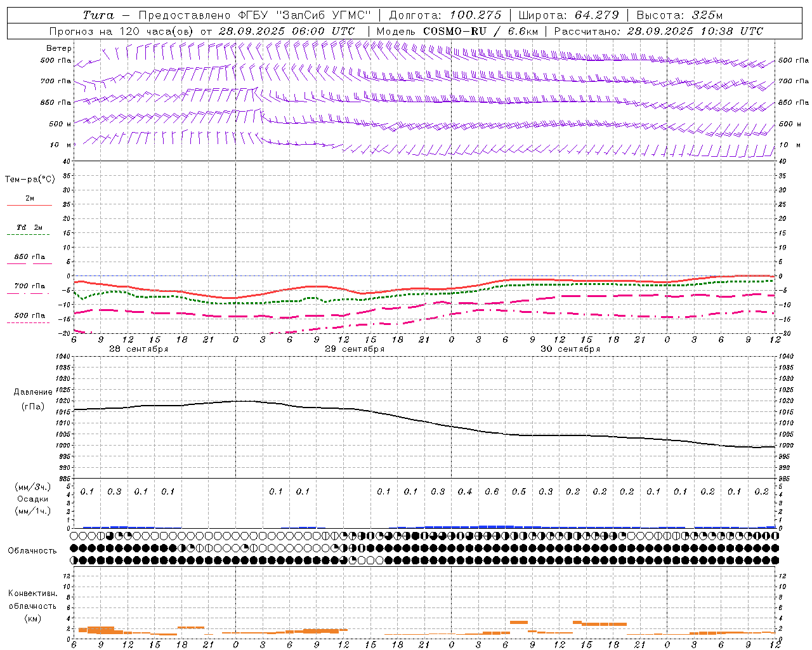
Task: Click the "0.6" precipitation value
Action: tap(492, 492)
